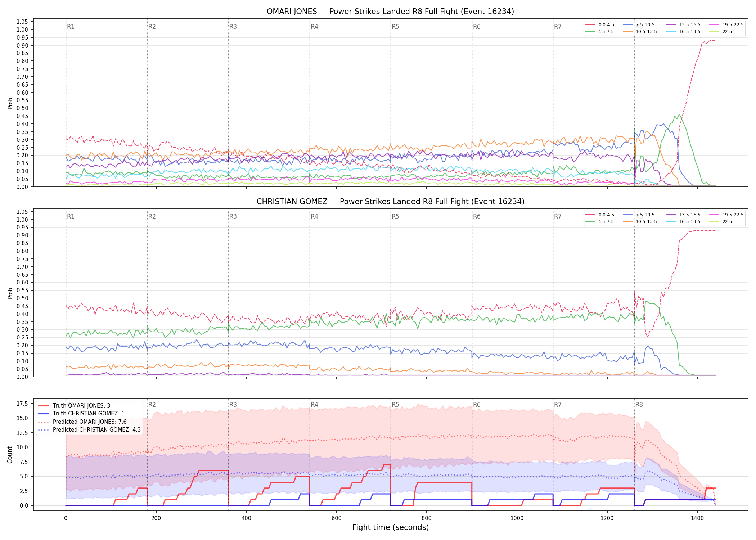Click the '600' tick on the fight time axis
This screenshot has height=540, width=756.
click(336, 518)
